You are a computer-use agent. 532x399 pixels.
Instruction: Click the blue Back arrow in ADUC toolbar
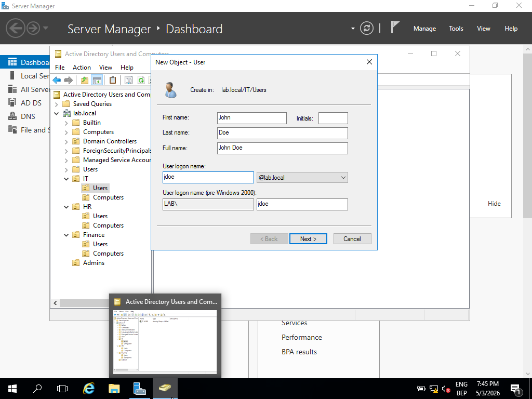pos(57,81)
